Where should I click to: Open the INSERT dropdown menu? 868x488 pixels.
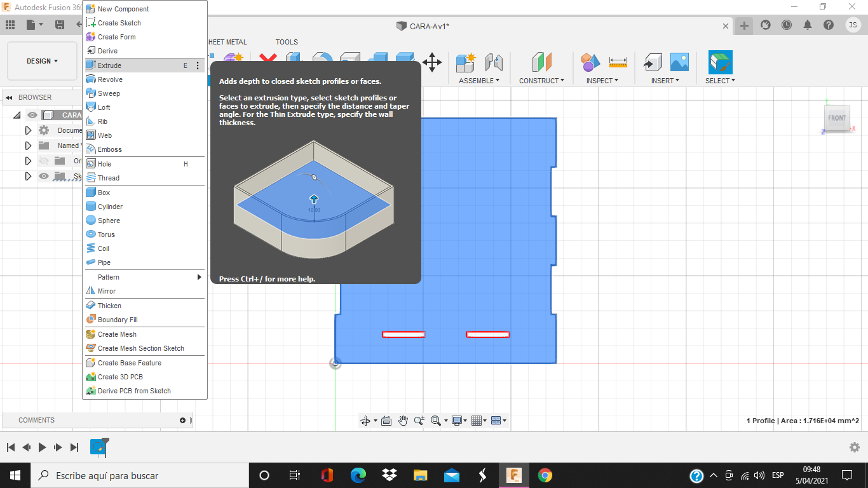tap(665, 81)
